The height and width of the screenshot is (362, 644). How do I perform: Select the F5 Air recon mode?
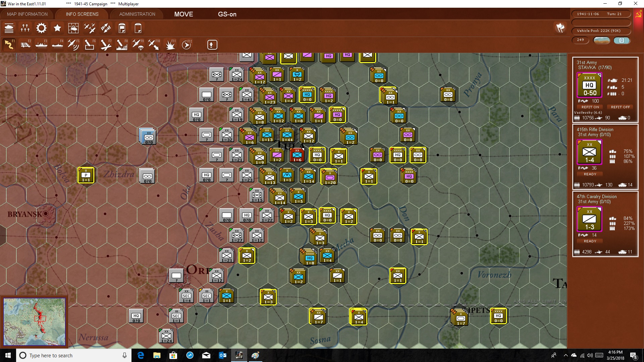pyautogui.click(x=73, y=45)
